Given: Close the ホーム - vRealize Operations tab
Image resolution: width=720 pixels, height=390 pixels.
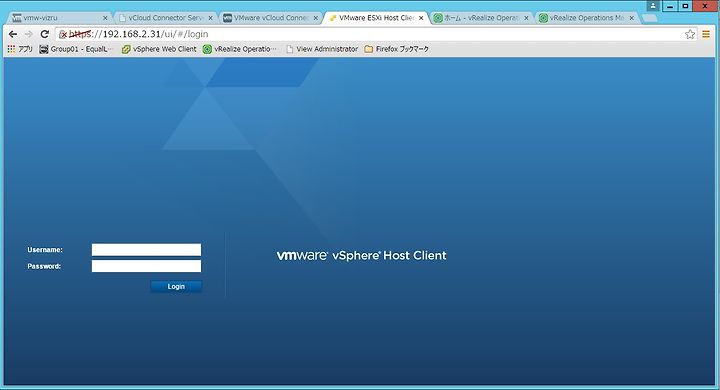Looking at the screenshot, I should coord(526,18).
